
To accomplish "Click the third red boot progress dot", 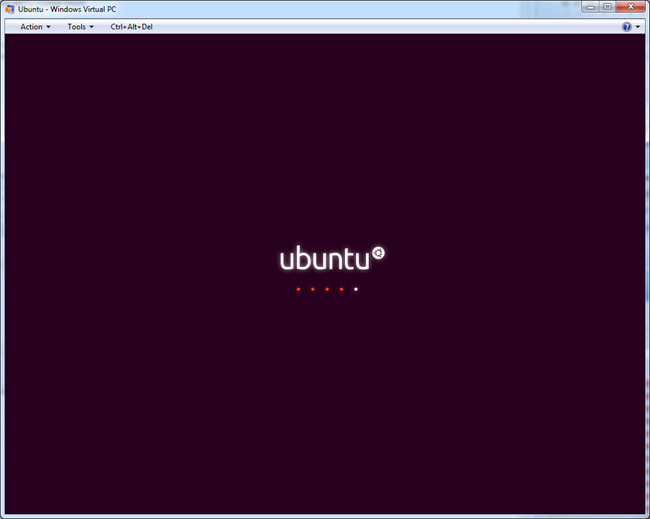I will 327,289.
